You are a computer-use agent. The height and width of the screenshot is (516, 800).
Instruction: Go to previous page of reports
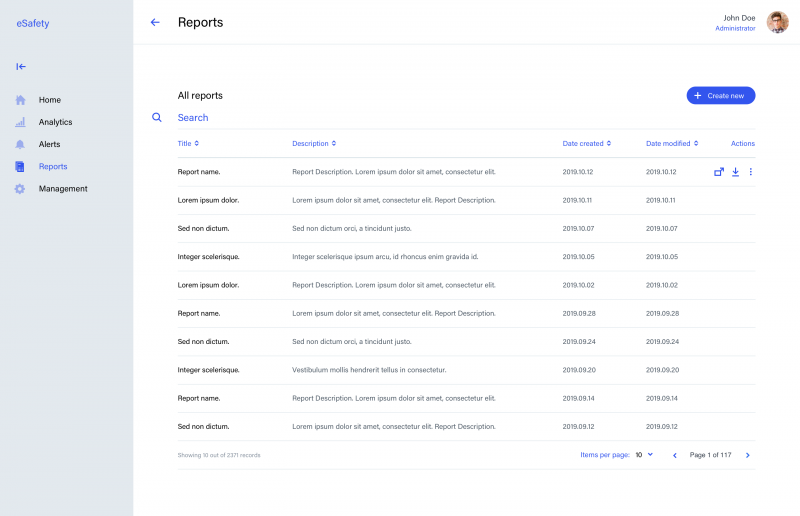click(675, 455)
